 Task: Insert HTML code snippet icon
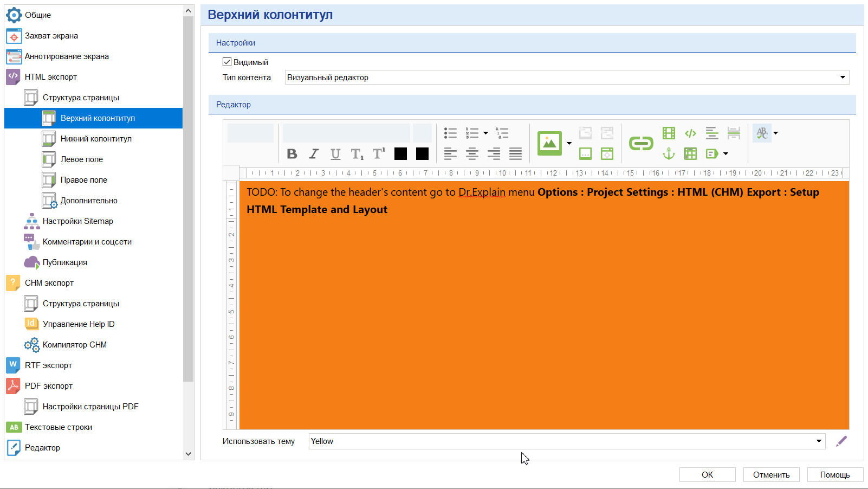pyautogui.click(x=690, y=133)
